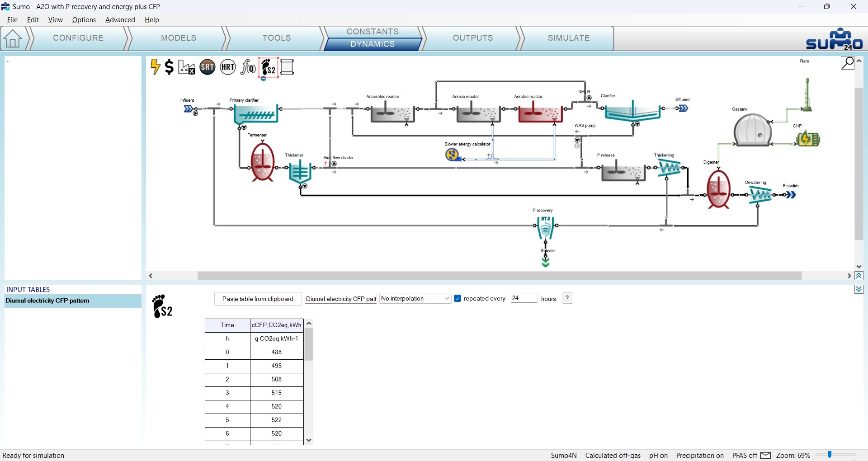Click the repeat hours input field
Image resolution: width=868 pixels, height=461 pixels.
click(524, 298)
